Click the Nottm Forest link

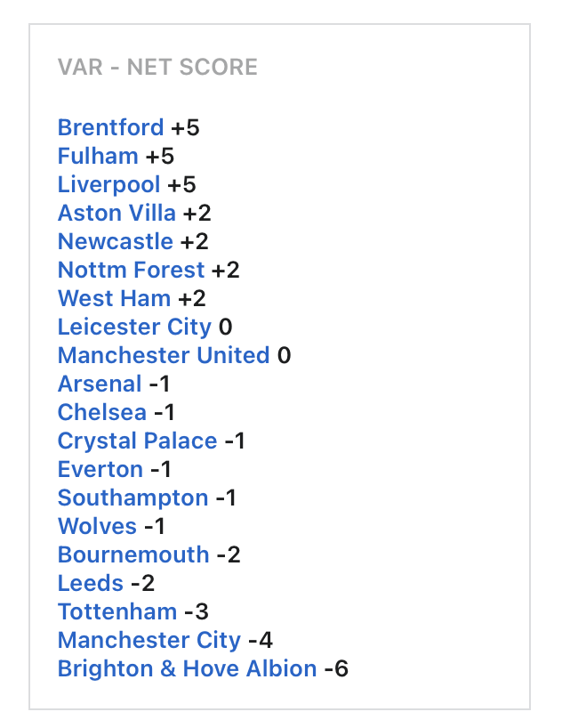(132, 270)
